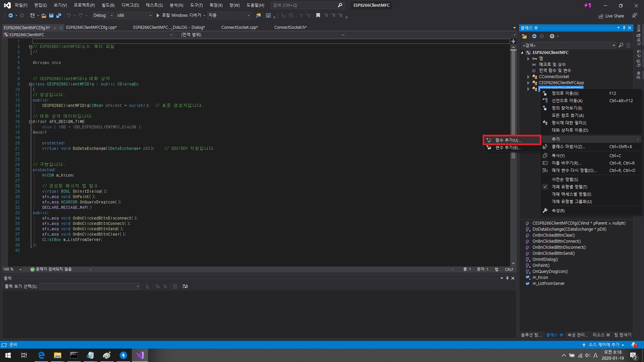Toggle sort by object type option
This screenshot has width=644, height=362.
point(569,187)
